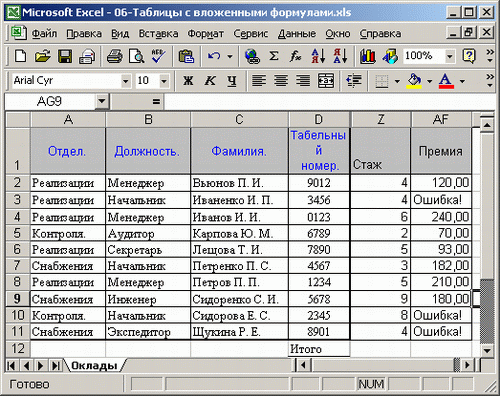Open the Borders dropdown arrow
This screenshot has height=396, width=500.
(x=397, y=81)
